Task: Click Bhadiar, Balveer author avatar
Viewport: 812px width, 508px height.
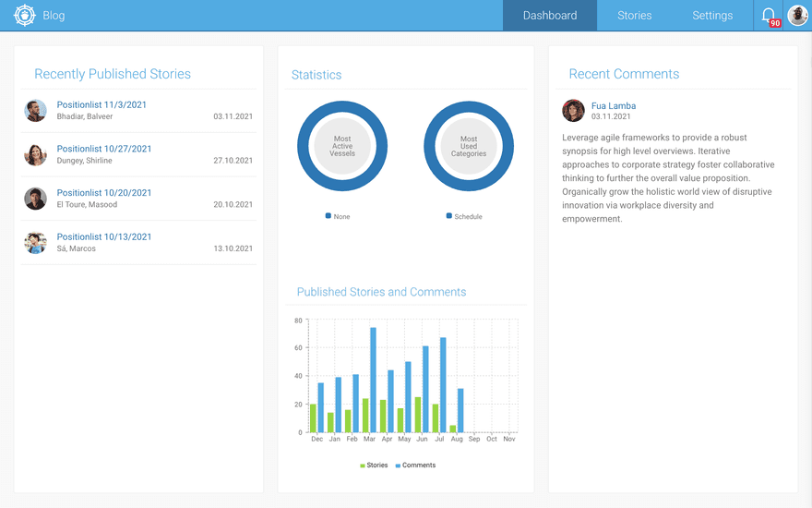Action: pyautogui.click(x=36, y=111)
